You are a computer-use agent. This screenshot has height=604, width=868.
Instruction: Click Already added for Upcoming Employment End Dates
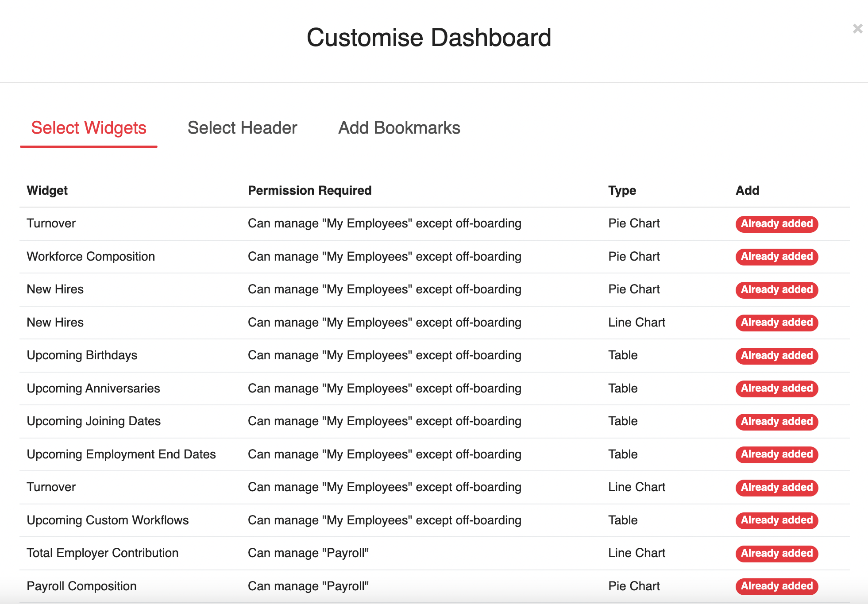point(776,454)
